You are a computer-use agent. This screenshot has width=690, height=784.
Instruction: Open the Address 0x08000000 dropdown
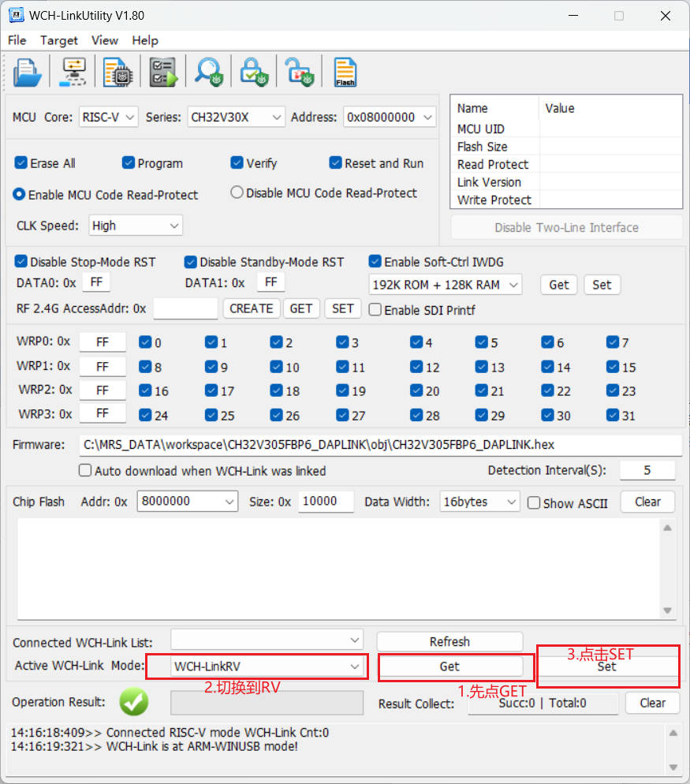(389, 118)
